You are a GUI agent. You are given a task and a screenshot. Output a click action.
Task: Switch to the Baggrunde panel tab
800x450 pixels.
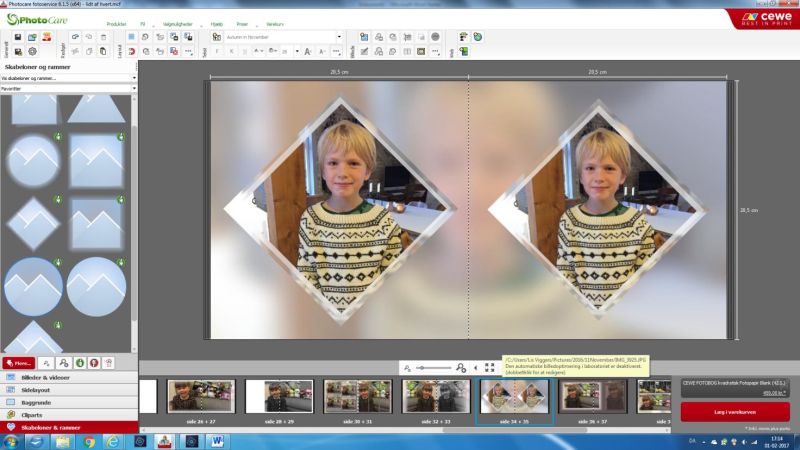(37, 402)
